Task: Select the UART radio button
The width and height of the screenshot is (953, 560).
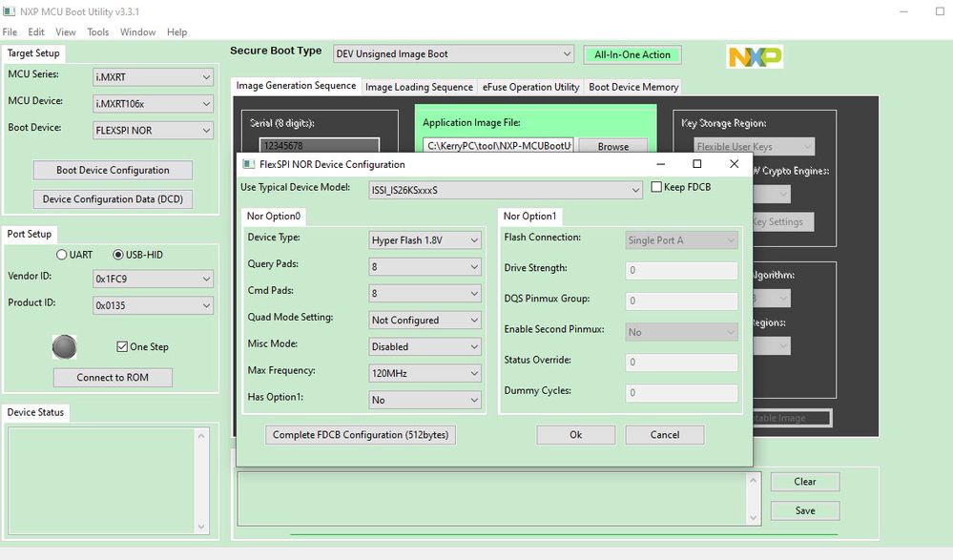Action: click(x=61, y=255)
